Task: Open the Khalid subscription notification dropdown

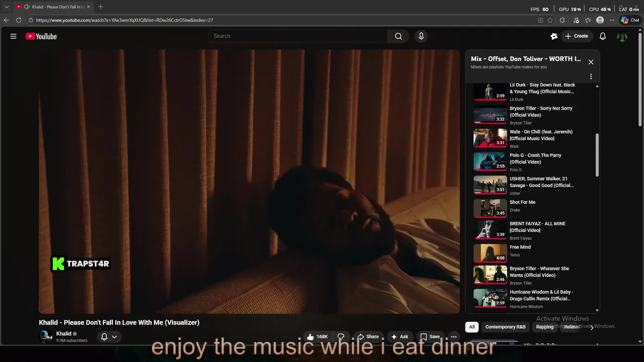Action: click(109, 337)
